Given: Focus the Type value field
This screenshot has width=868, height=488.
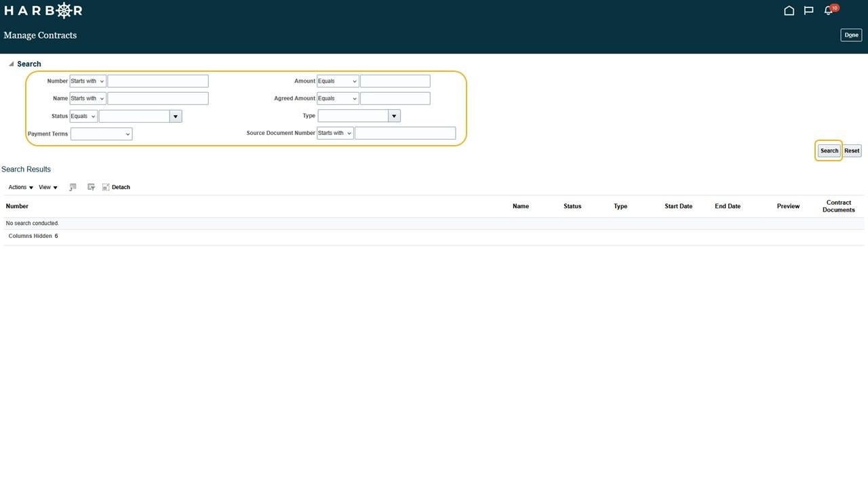Looking at the screenshot, I should pos(353,116).
